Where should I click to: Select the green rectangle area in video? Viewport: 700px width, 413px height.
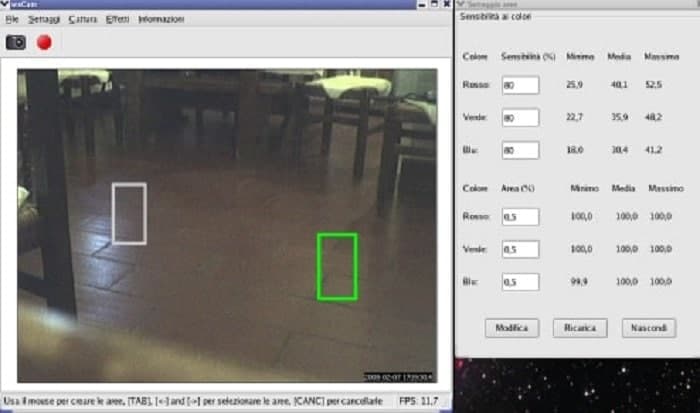(337, 266)
